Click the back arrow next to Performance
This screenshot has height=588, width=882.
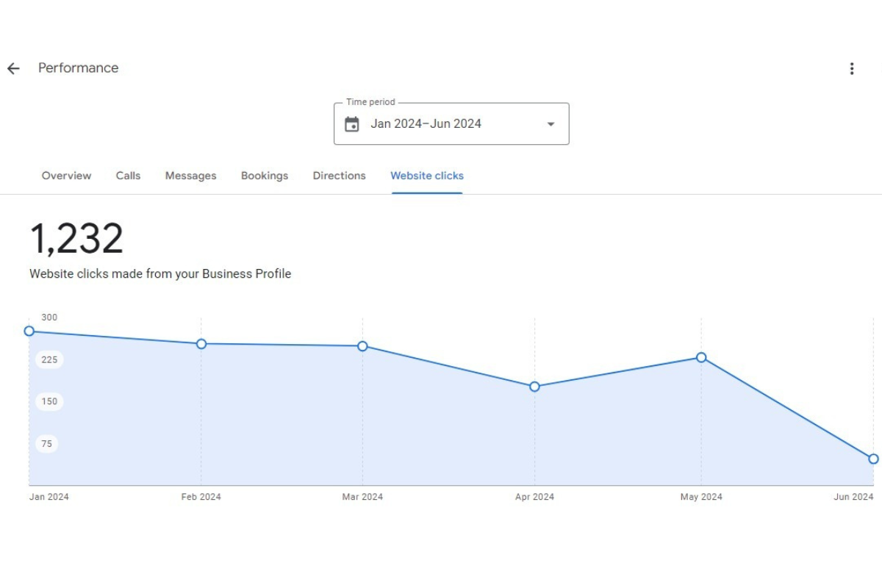pos(13,68)
